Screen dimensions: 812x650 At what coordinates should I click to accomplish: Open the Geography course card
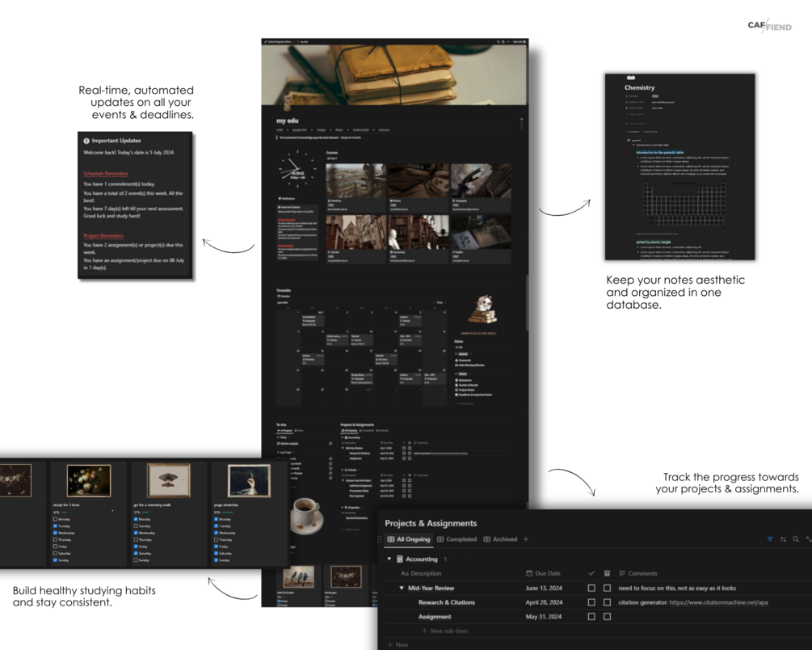pyautogui.click(x=481, y=187)
